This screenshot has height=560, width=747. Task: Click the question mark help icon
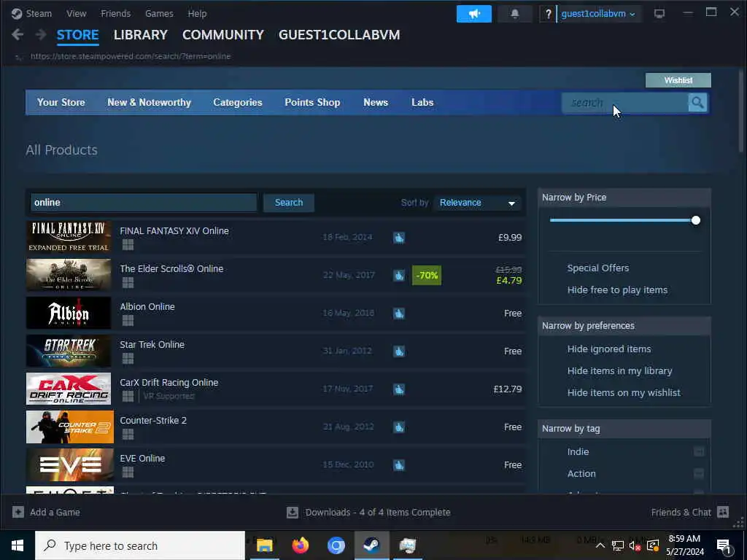[548, 14]
